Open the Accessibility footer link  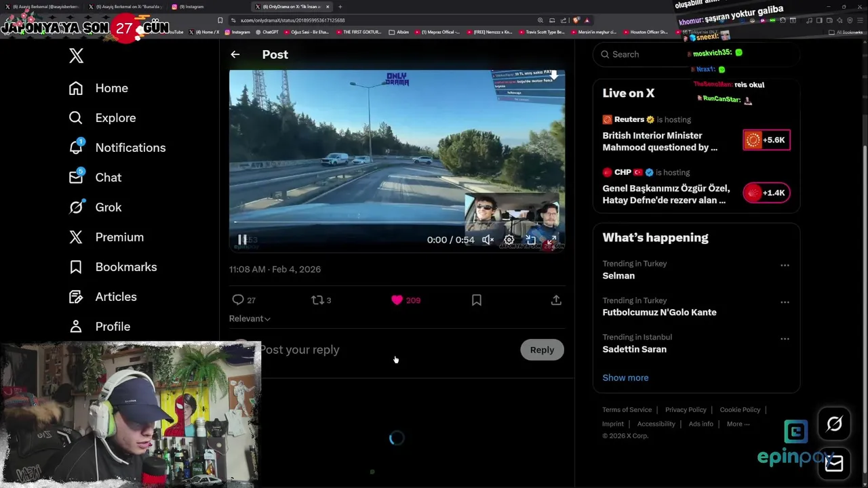click(656, 424)
